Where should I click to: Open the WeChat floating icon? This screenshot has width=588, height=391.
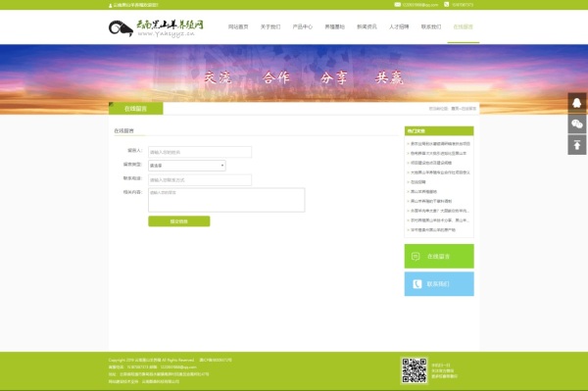click(577, 123)
